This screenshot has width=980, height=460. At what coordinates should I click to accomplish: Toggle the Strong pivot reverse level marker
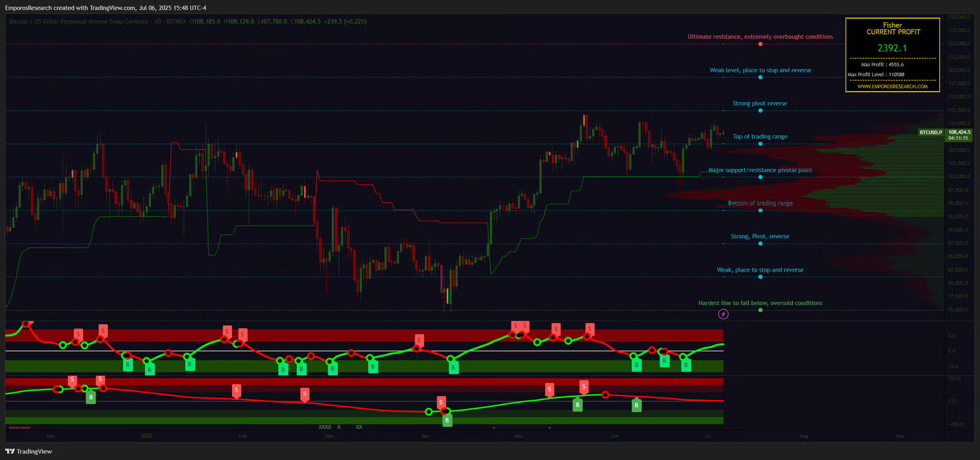(x=760, y=110)
